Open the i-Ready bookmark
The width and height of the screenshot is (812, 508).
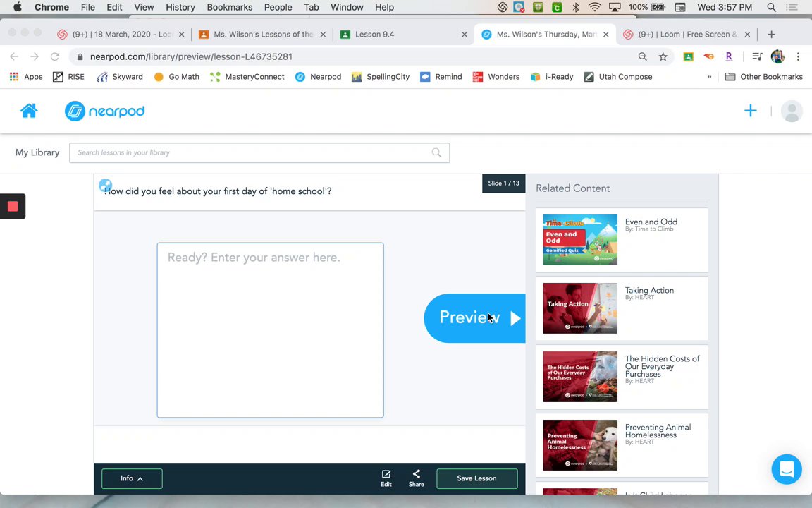[552, 77]
